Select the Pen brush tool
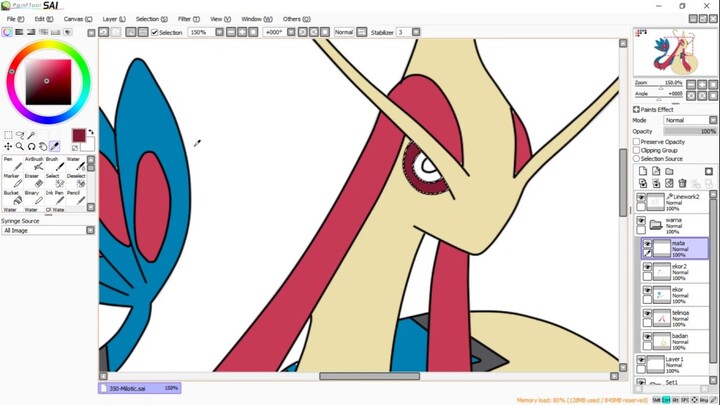This screenshot has width=720, height=405. (x=13, y=163)
